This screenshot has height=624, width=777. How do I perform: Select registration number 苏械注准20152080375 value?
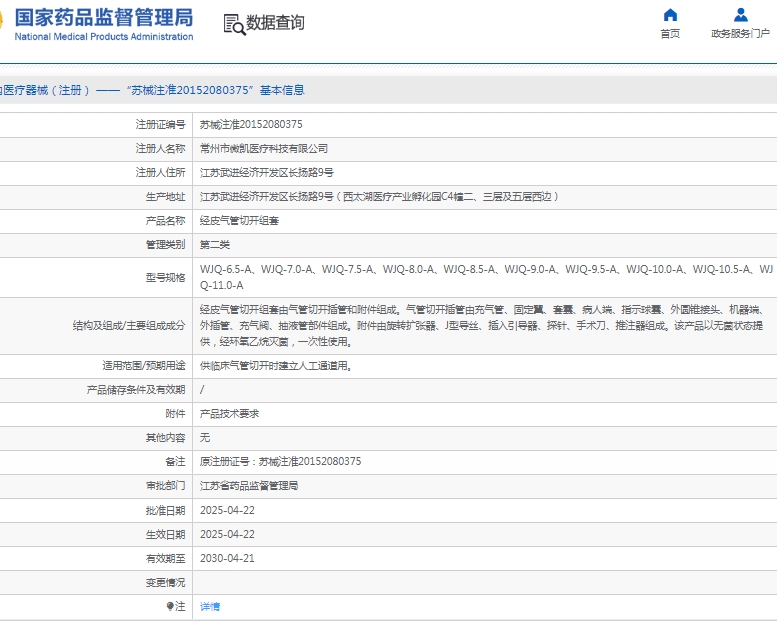251,124
